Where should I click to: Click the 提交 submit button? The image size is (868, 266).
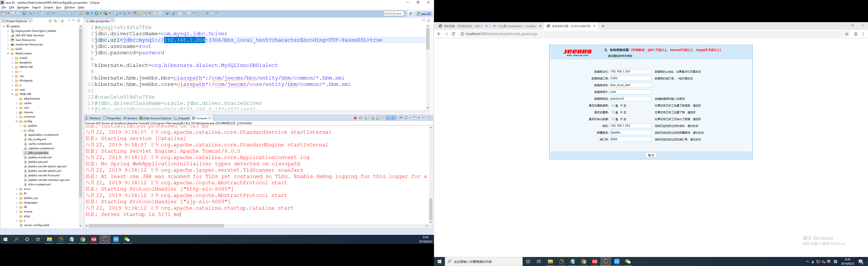(x=651, y=155)
